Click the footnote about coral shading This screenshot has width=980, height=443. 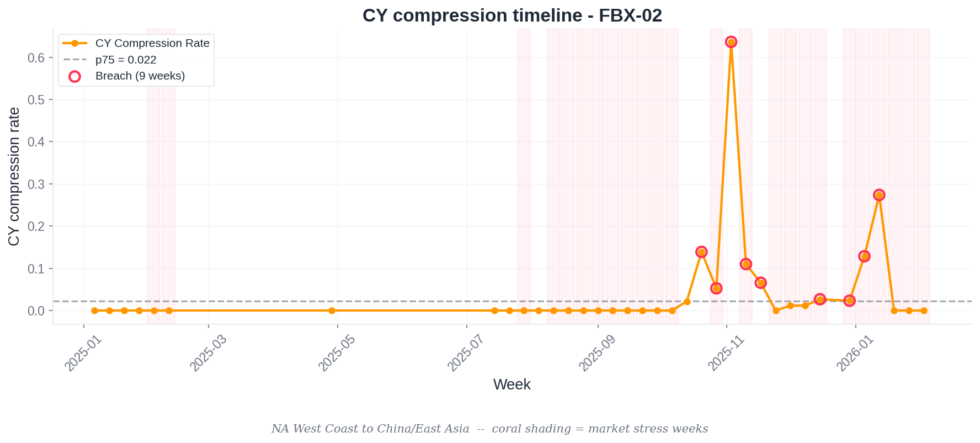489,429
